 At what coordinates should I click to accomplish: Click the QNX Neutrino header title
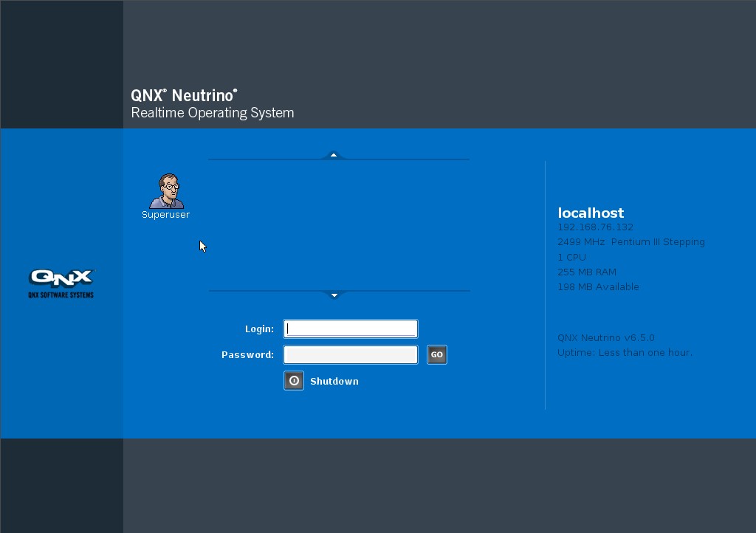(184, 95)
